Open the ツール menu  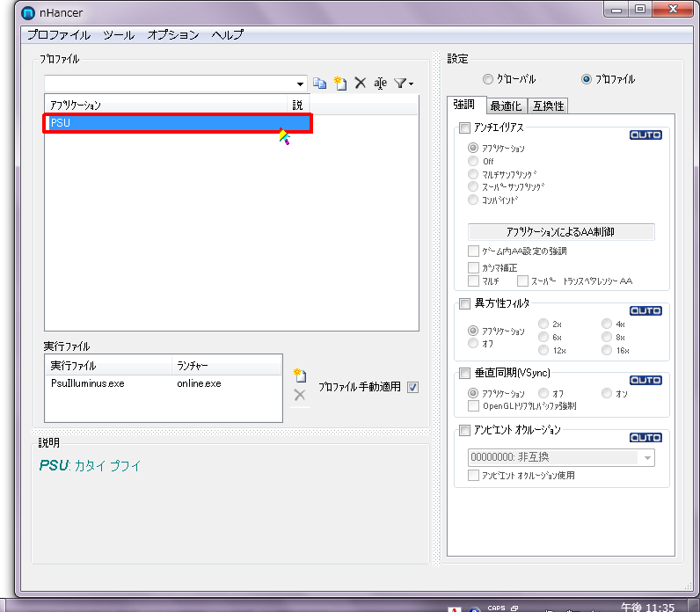(x=119, y=35)
